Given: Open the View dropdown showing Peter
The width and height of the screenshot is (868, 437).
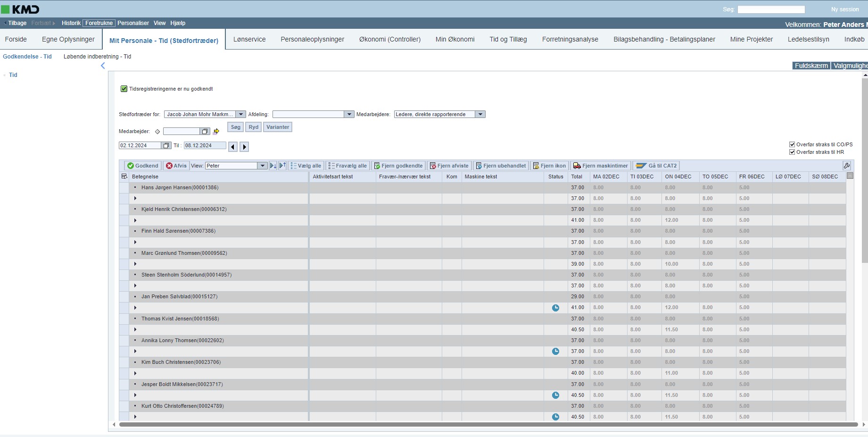Looking at the screenshot, I should click(263, 166).
